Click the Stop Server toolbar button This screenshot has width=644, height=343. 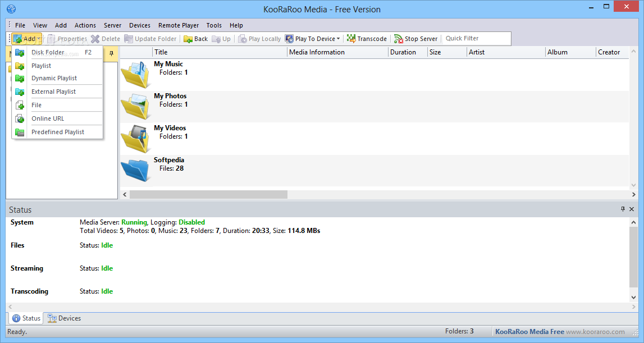(x=415, y=39)
